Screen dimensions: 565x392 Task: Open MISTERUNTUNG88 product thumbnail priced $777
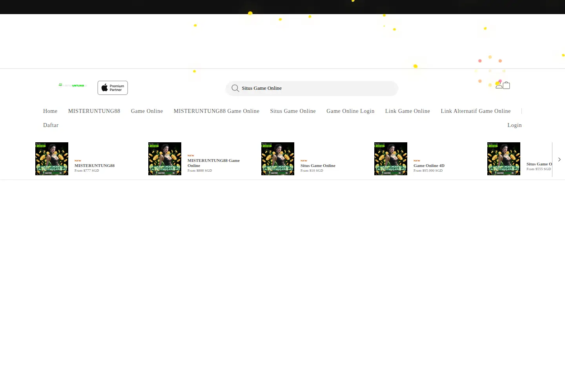52,159
